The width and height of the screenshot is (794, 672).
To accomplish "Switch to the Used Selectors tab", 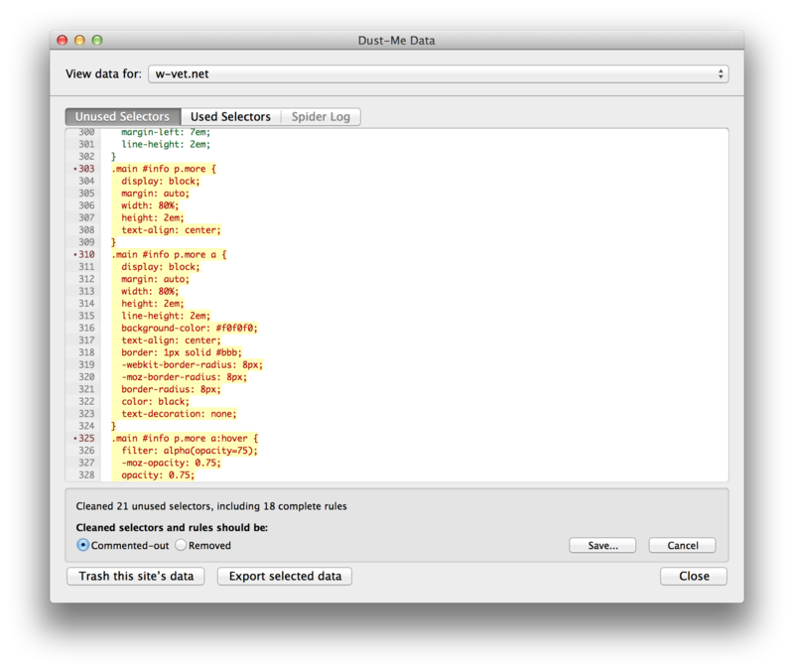I will click(230, 116).
